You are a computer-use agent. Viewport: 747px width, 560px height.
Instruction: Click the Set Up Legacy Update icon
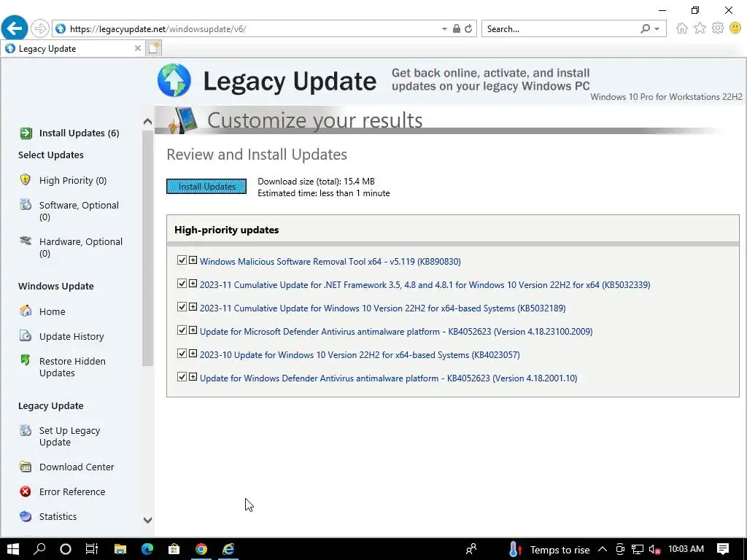pos(26,430)
